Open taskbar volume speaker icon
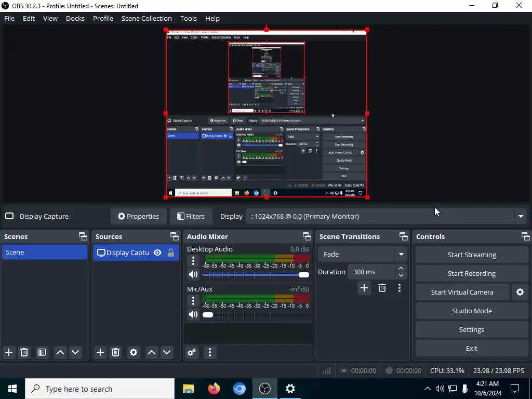The height and width of the screenshot is (399, 532). pyautogui.click(x=440, y=389)
